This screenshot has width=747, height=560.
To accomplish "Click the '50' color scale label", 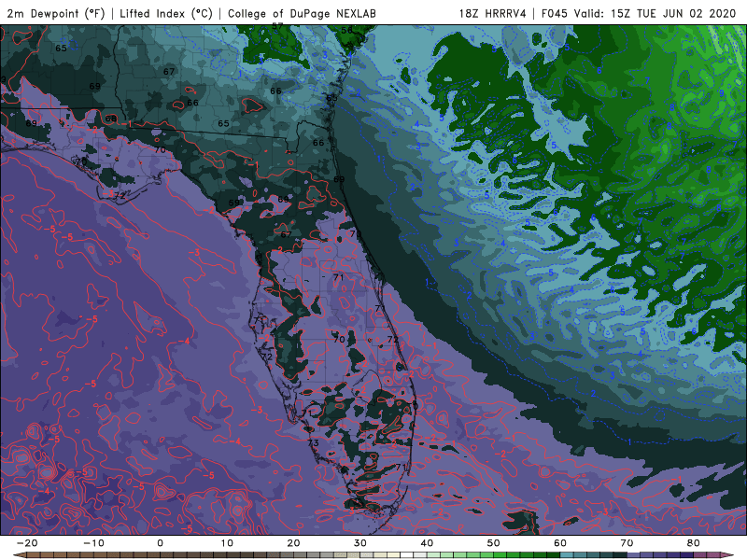I will (x=494, y=543).
